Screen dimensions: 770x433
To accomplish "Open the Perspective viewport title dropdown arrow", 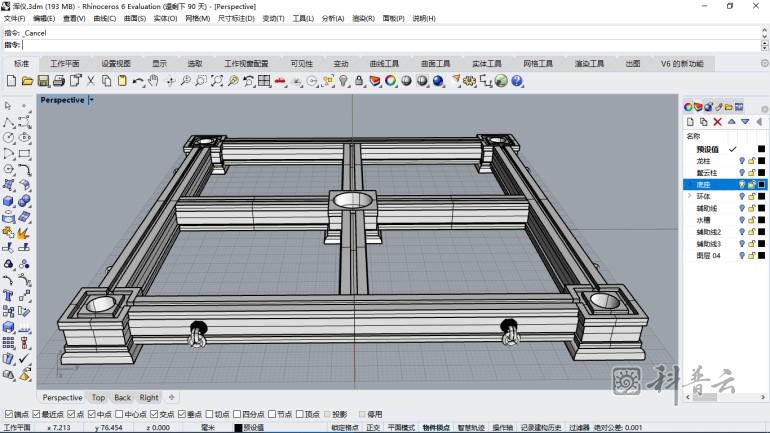I will point(91,100).
